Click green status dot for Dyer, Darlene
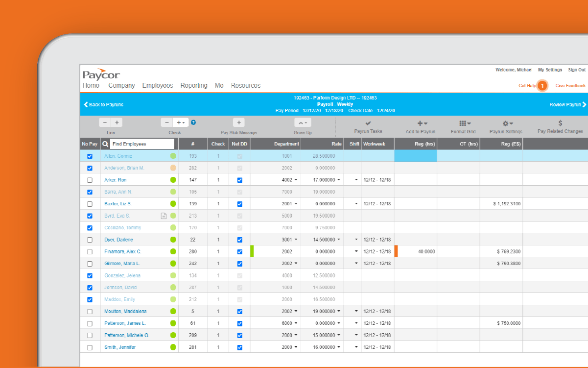588x368 pixels. (173, 240)
